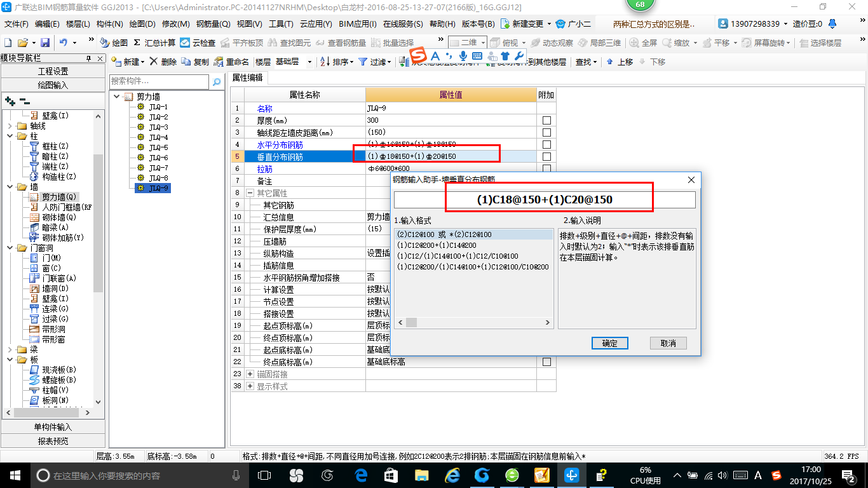Toggle checkbox for 终点底标高 row

546,362
